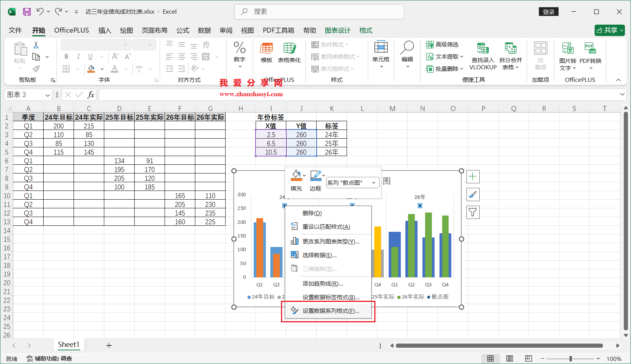The image size is (631, 364).
Task: Open chart filters funnel button
Action: [x=473, y=212]
